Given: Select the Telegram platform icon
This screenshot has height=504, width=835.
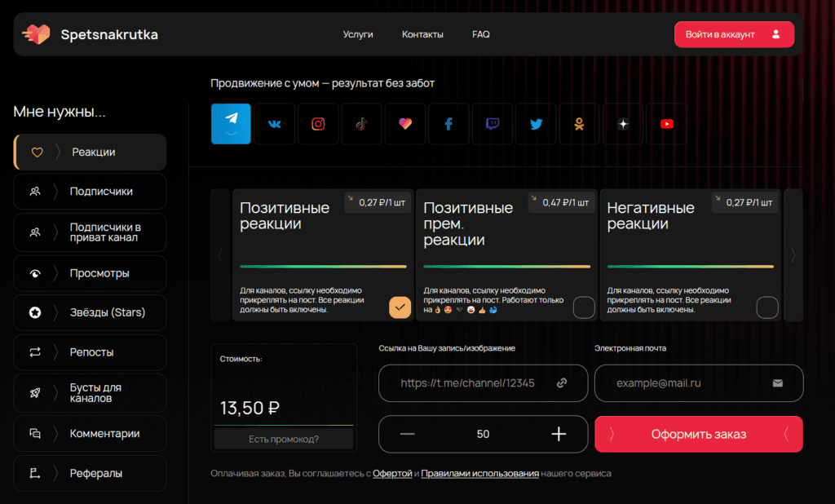Looking at the screenshot, I should click(231, 124).
